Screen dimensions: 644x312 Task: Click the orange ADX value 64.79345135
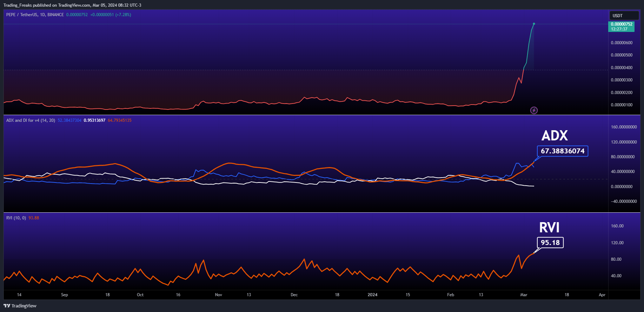(x=120, y=120)
